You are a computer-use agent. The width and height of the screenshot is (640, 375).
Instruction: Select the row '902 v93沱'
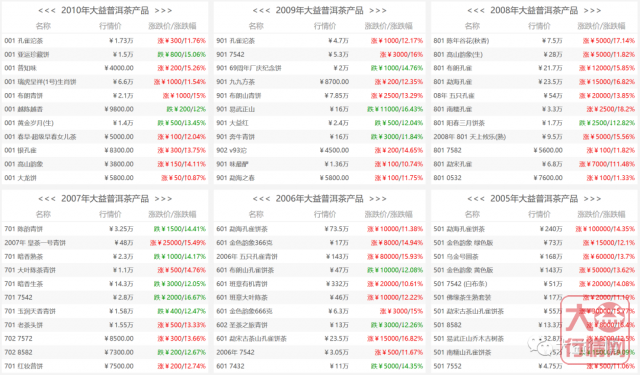pos(320,150)
